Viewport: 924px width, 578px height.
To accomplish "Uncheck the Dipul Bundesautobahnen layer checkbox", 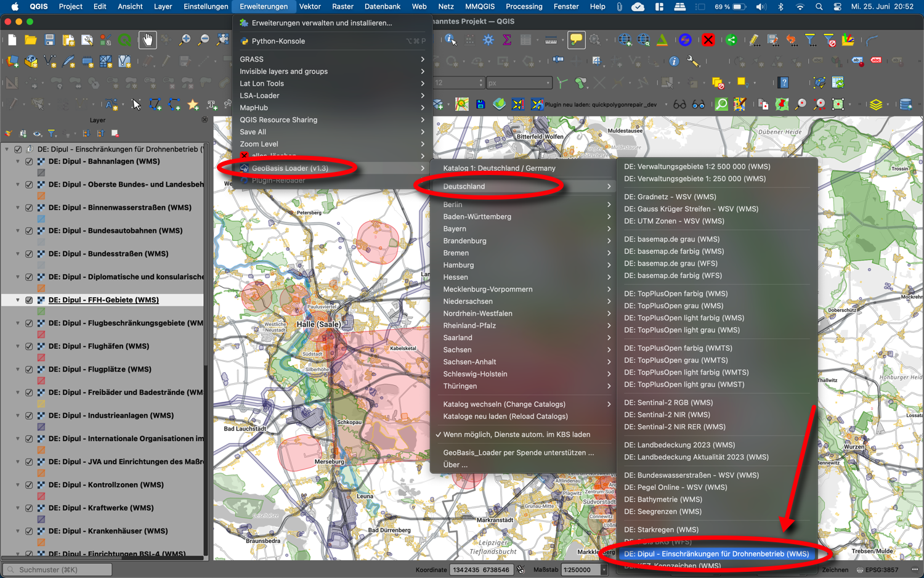I will pyautogui.click(x=29, y=230).
